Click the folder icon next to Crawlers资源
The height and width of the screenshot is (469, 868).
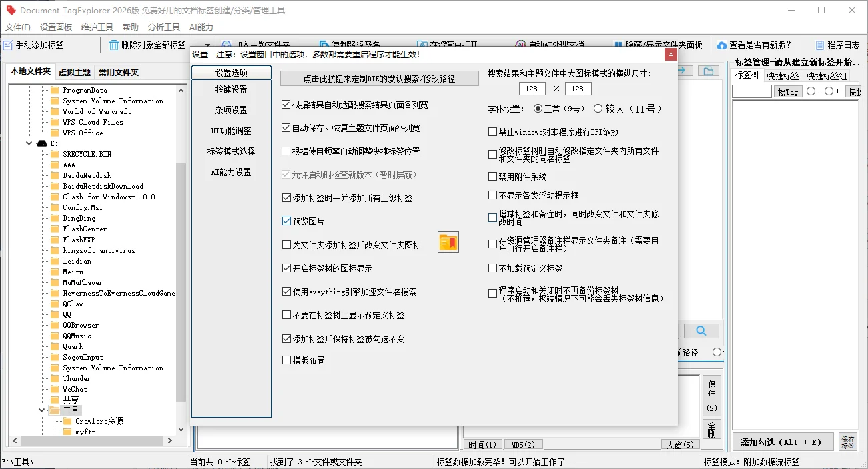[x=67, y=421]
